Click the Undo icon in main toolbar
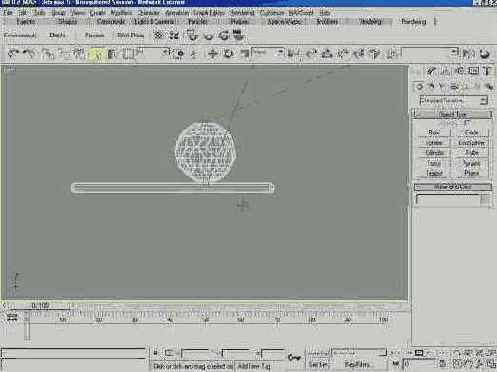This screenshot has width=497, height=372. [13, 53]
